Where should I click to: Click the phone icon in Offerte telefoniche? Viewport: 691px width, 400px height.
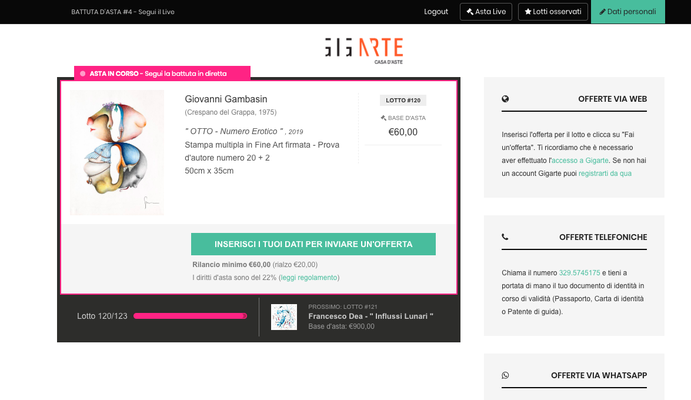tap(505, 237)
